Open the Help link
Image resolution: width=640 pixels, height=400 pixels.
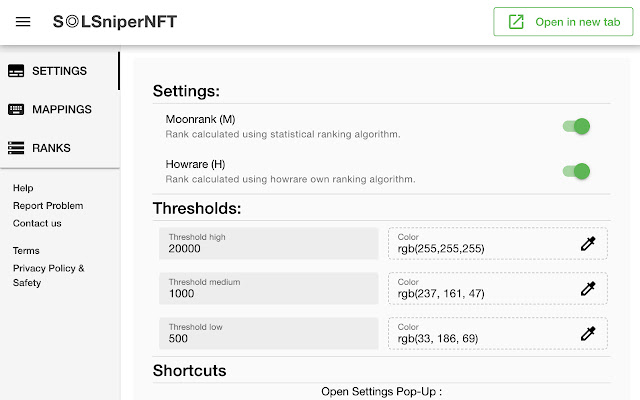tap(23, 188)
